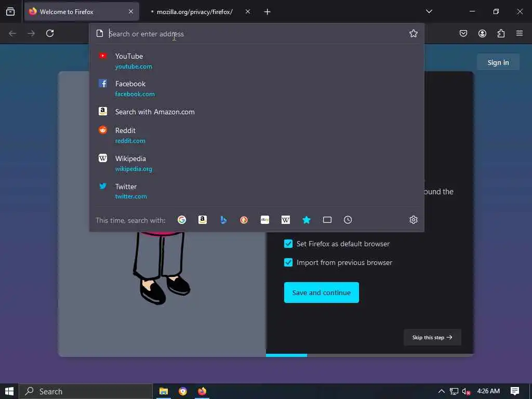
Task: Open the notification center icon
Action: click(x=515, y=391)
